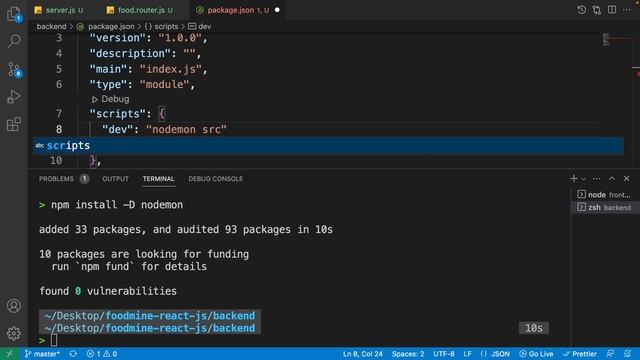This screenshot has height=360, width=640.
Task: Open the terminal launch profile dropdown arrow
Action: point(584,179)
